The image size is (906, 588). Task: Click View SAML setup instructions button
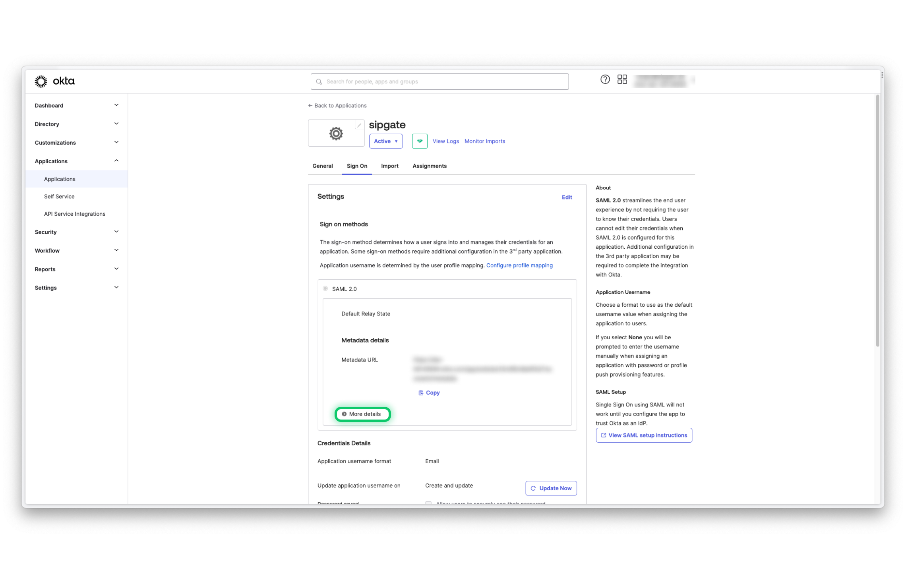pyautogui.click(x=644, y=435)
